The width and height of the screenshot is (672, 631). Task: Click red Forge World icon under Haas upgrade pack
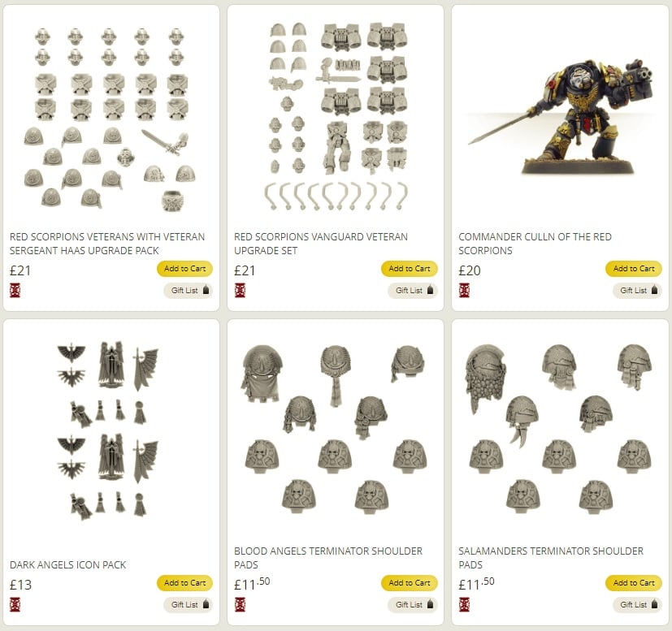pyautogui.click(x=15, y=290)
